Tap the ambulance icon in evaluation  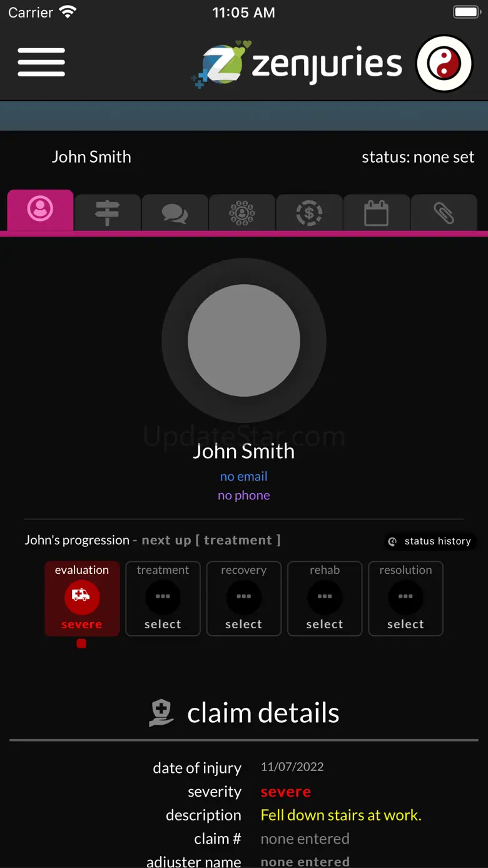click(81, 596)
